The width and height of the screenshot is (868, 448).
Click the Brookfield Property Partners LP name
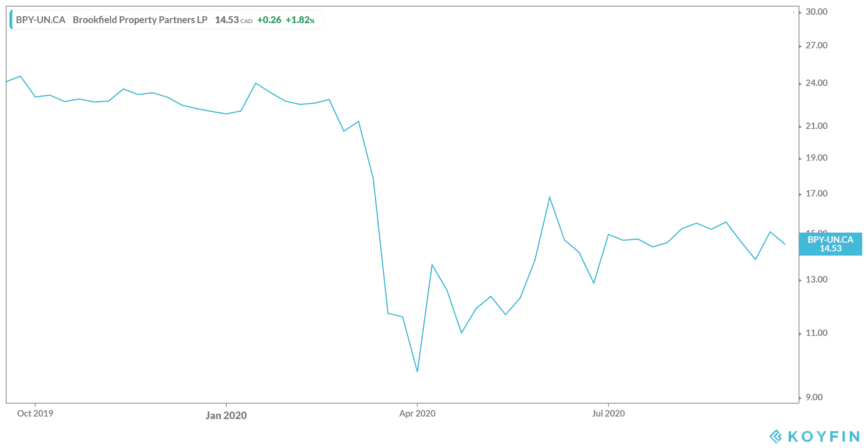click(140, 20)
